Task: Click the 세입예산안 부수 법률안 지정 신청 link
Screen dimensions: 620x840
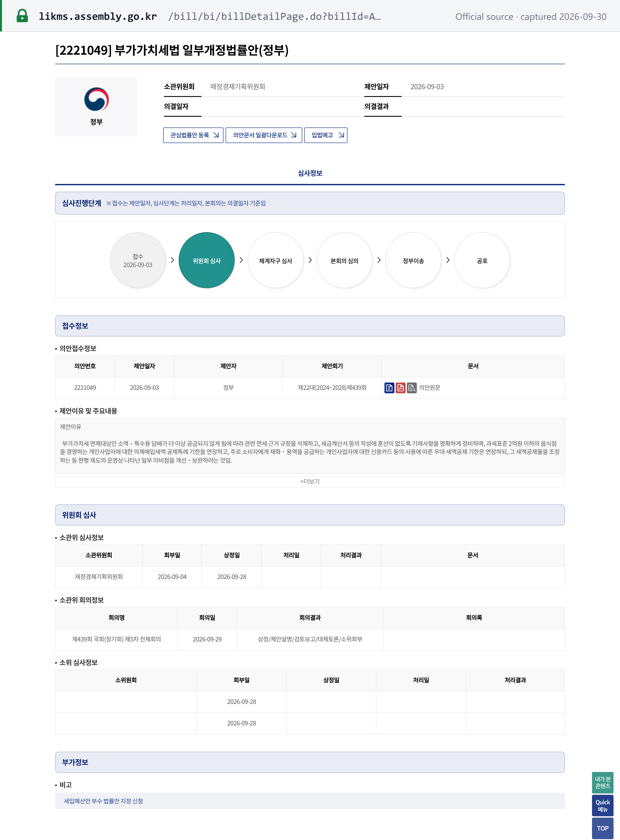Action: [103, 801]
